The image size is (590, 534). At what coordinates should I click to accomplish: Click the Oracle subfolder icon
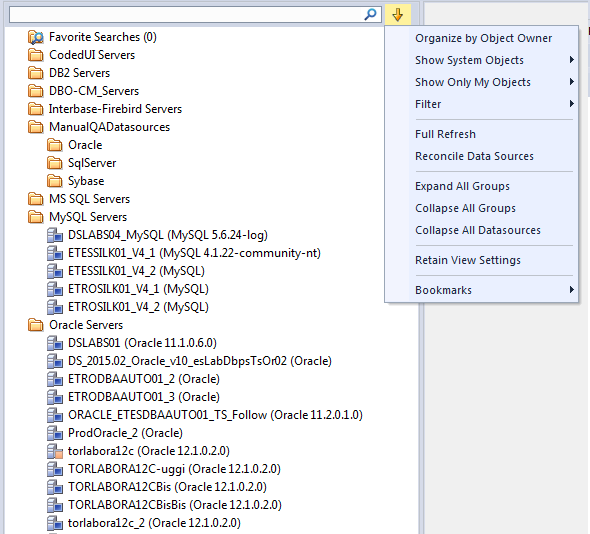coord(55,145)
